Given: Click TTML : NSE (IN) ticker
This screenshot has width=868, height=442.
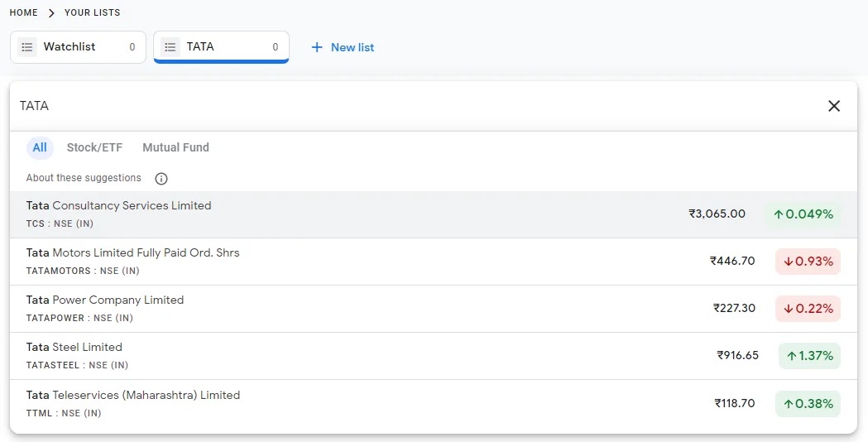Looking at the screenshot, I should (64, 413).
